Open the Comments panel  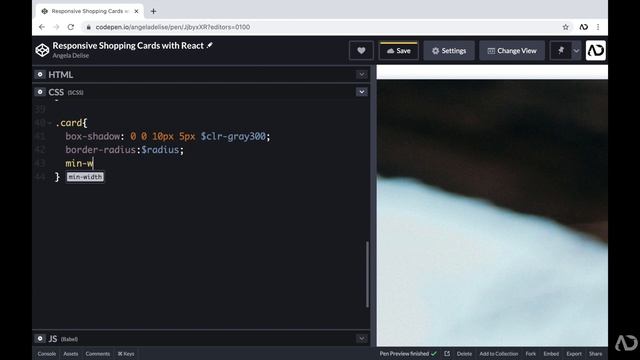point(98,353)
